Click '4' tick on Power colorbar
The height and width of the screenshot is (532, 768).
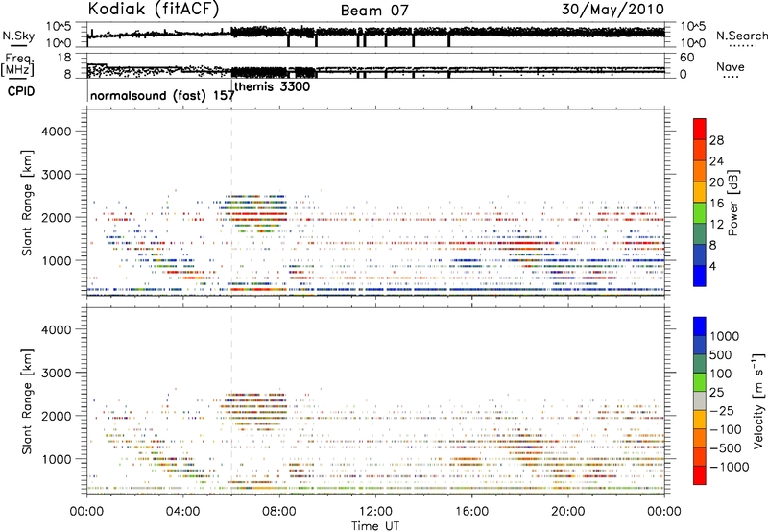(x=712, y=266)
